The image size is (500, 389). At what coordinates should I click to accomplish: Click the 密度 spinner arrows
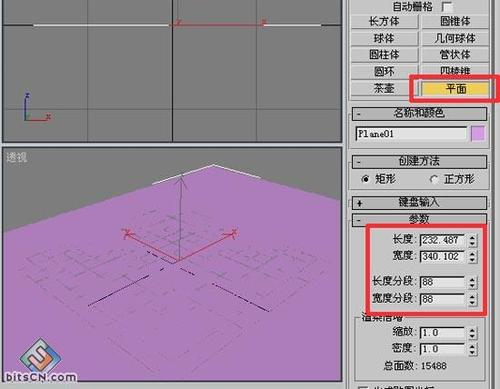(x=472, y=349)
